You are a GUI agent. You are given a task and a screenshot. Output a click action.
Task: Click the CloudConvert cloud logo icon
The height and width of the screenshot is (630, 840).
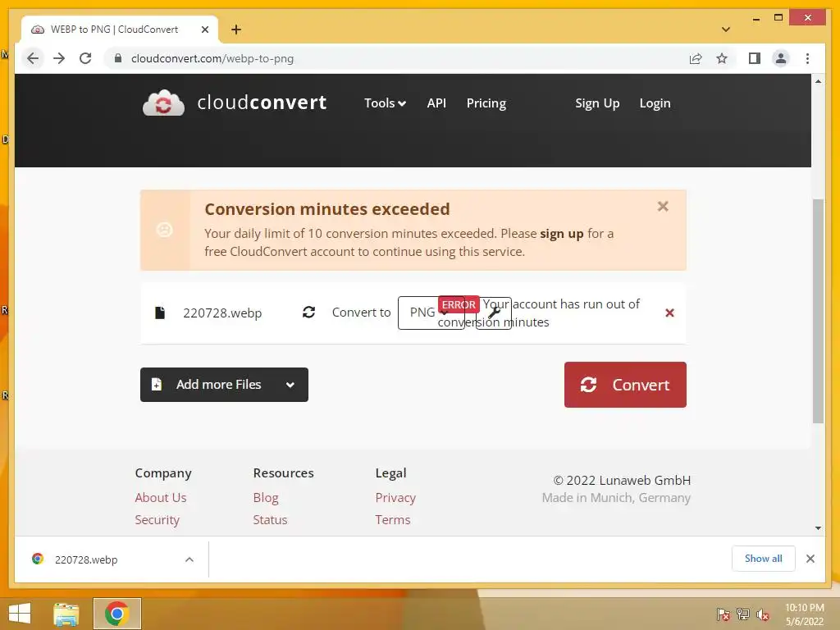[163, 103]
